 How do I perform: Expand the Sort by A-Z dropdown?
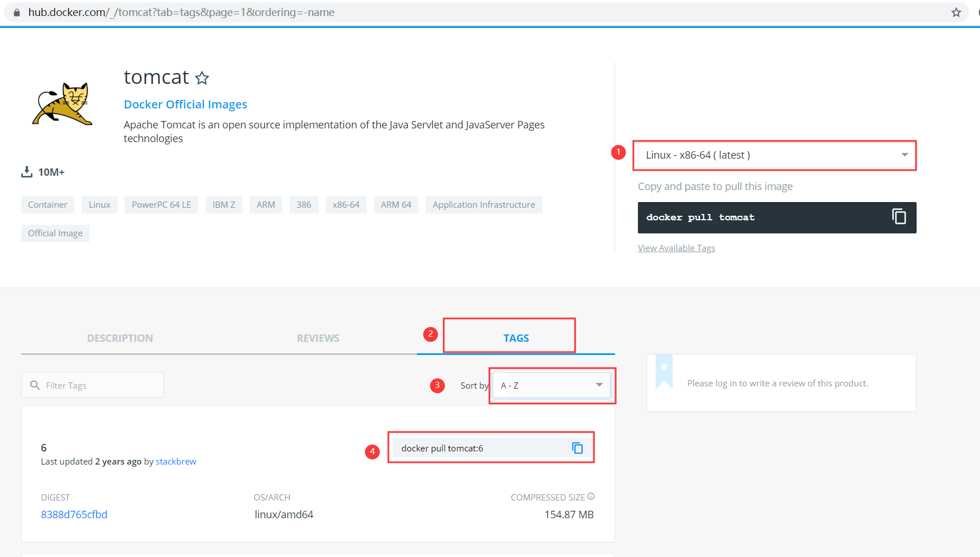[x=551, y=385]
